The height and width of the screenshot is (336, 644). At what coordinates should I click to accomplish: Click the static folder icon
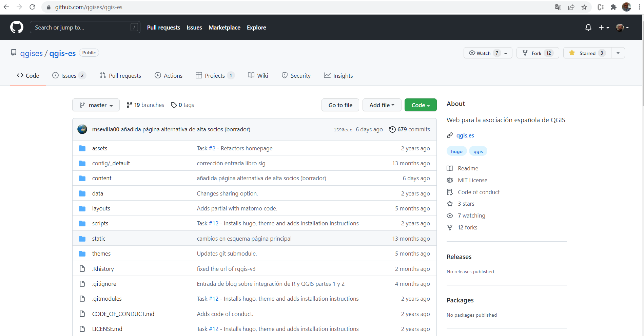click(82, 239)
